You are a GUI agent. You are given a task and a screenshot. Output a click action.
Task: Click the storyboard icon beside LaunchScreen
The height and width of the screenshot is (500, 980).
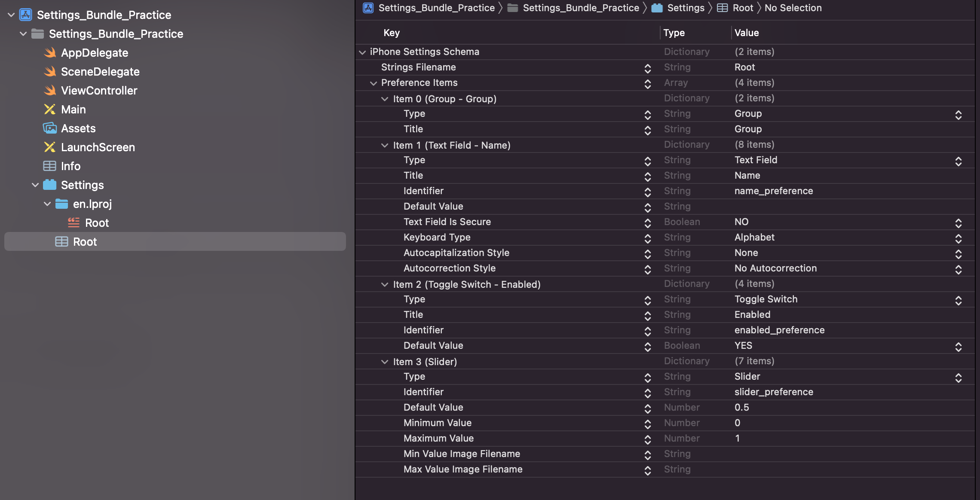click(50, 147)
